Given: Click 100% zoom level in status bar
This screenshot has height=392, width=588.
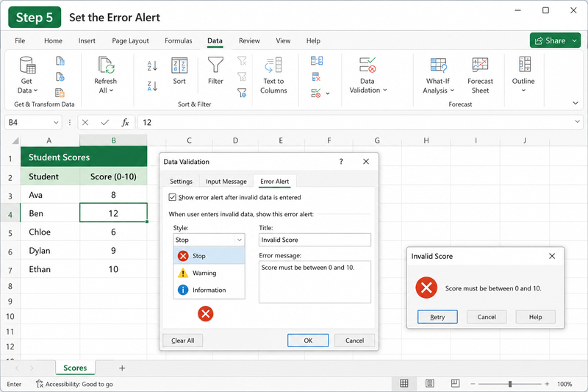Looking at the screenshot, I should pos(564,384).
